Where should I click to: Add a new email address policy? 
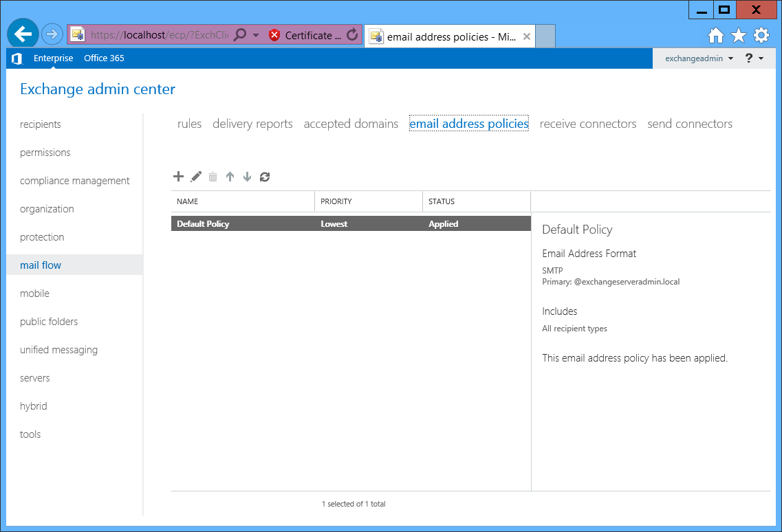[x=179, y=177]
